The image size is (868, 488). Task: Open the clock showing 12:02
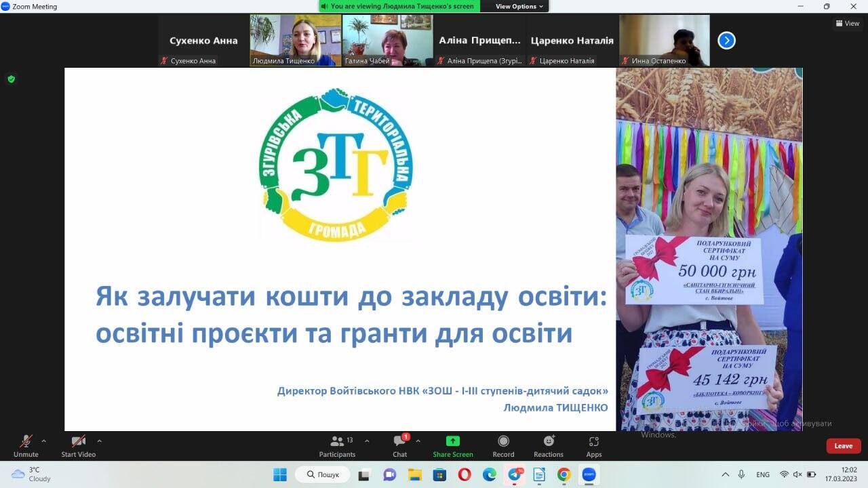[x=841, y=474]
